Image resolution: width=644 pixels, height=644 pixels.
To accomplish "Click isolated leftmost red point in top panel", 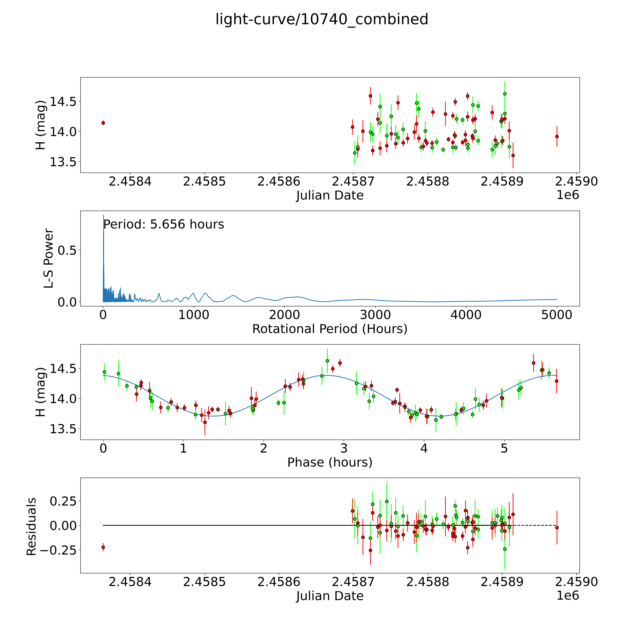I will 103,123.
